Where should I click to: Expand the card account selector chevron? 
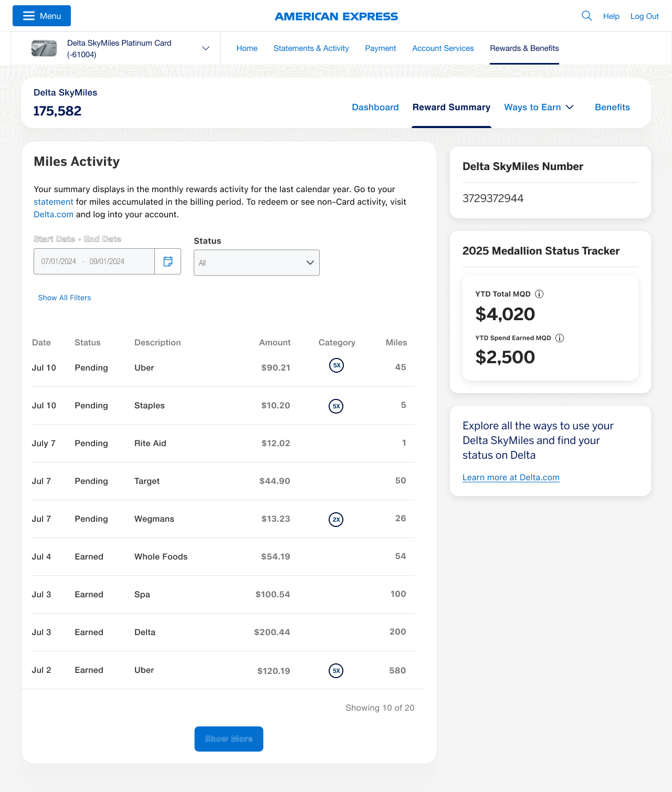pos(206,48)
